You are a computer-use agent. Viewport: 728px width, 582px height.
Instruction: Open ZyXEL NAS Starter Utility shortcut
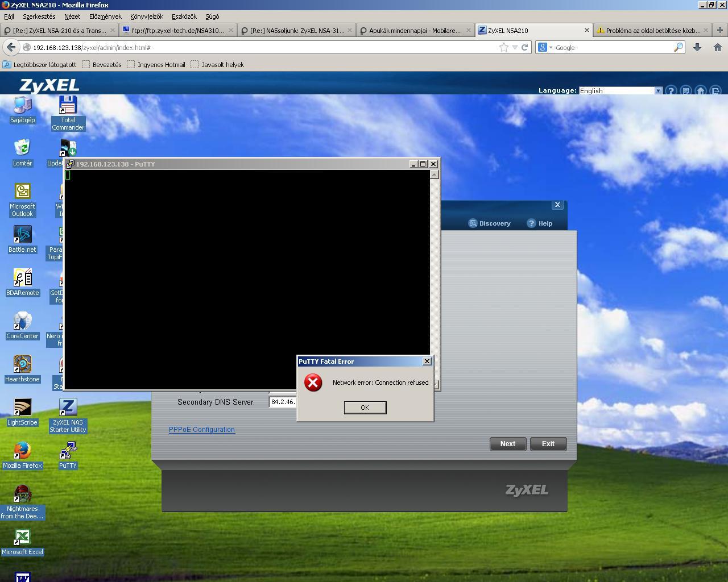pyautogui.click(x=68, y=415)
